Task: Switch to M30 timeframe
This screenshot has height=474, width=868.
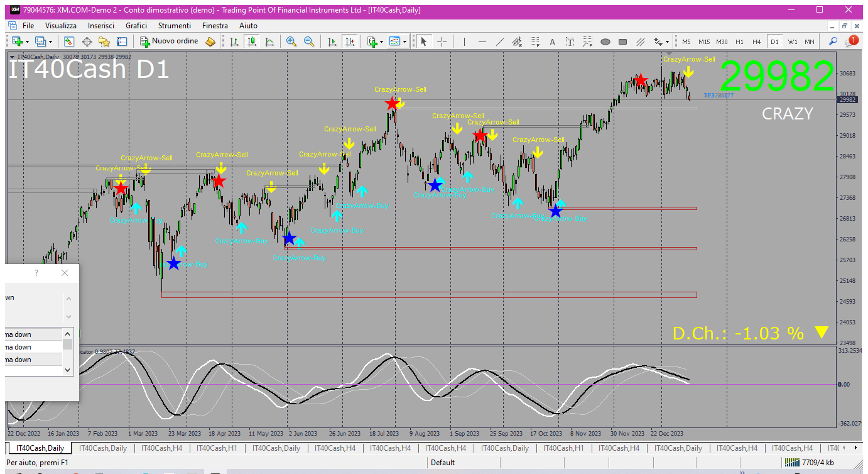Action: pyautogui.click(x=722, y=41)
